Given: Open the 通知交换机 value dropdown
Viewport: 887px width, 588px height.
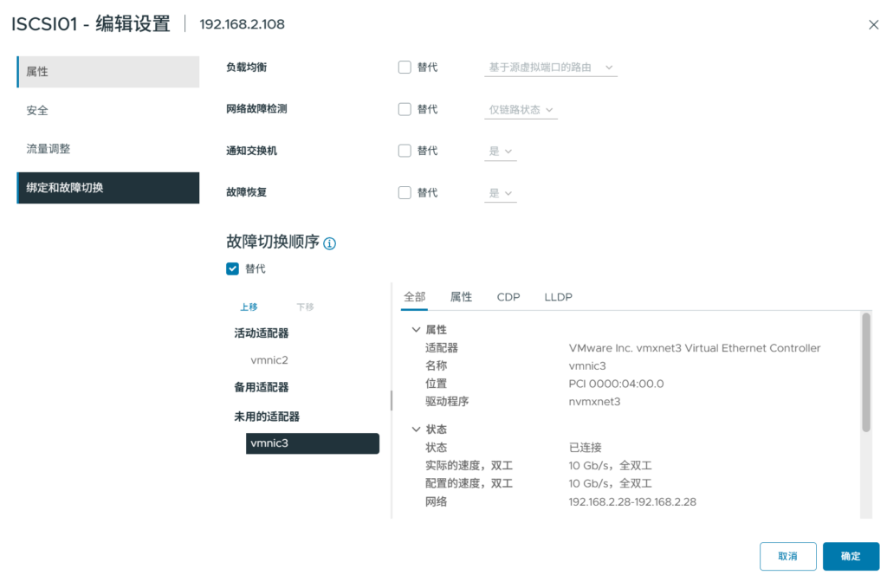Looking at the screenshot, I should point(500,152).
